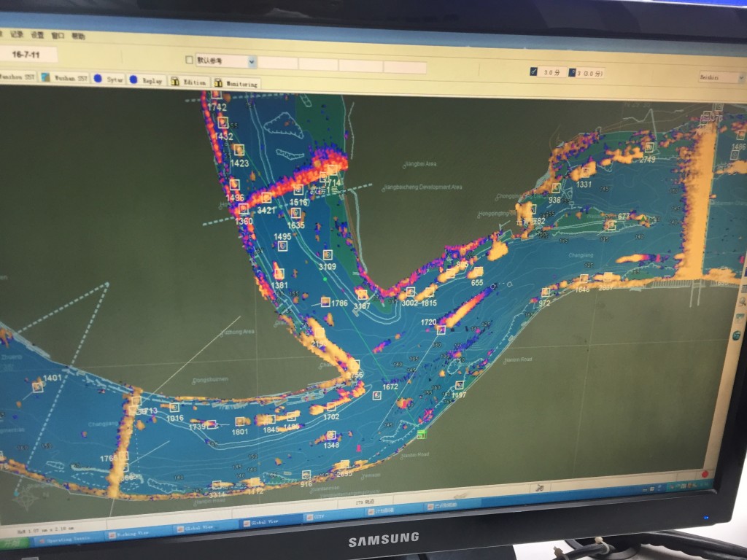Click the blue circle icon beside Replay
This screenshot has width=747, height=560.
point(133,79)
